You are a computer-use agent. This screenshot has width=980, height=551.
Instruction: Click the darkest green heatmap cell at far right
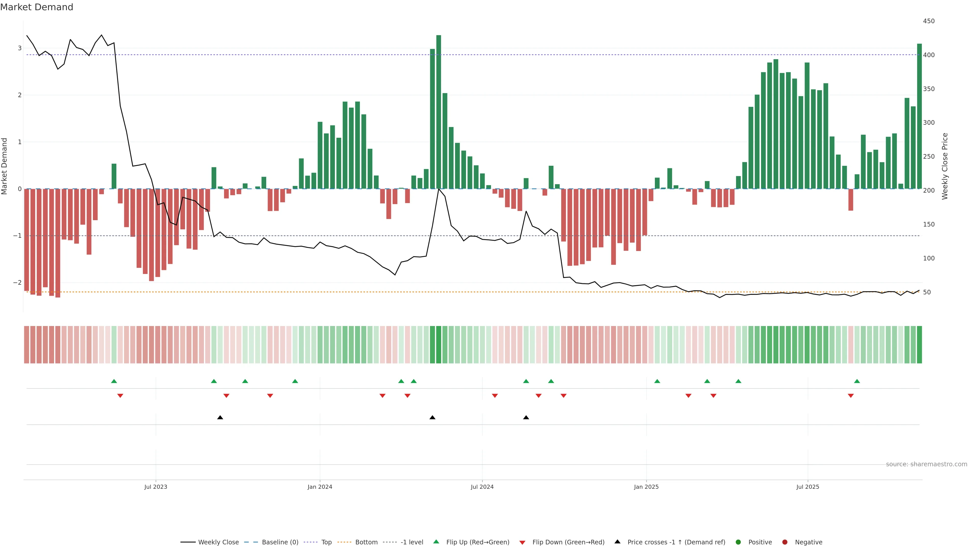click(x=920, y=345)
